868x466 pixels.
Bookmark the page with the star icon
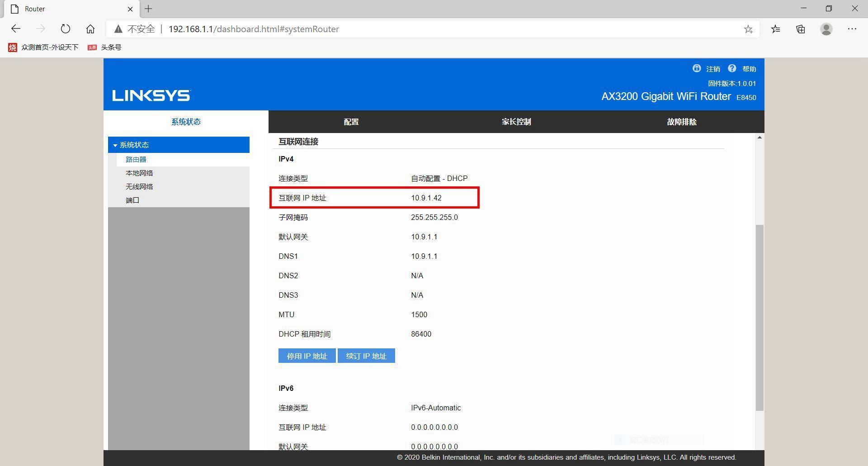pyautogui.click(x=749, y=29)
